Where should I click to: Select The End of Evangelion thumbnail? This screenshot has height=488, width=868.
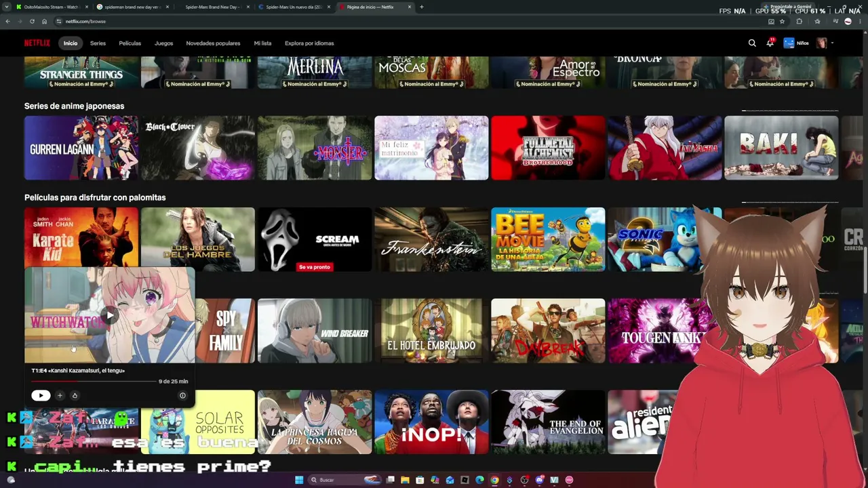pyautogui.click(x=548, y=422)
